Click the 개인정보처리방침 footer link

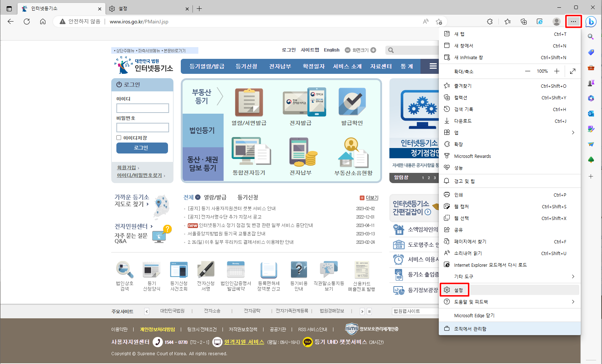[x=157, y=329]
